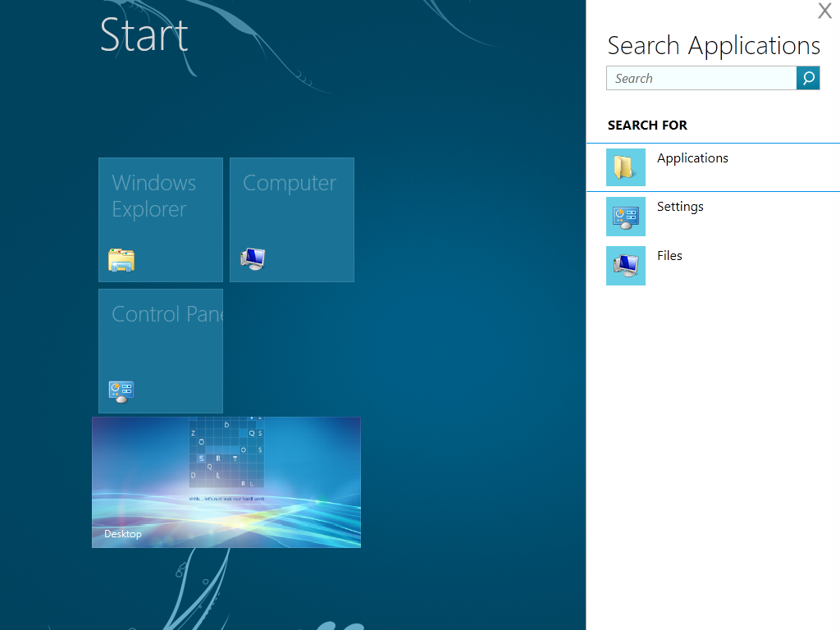Click the Applications folder icon
The width and height of the screenshot is (840, 630).
coord(626,167)
